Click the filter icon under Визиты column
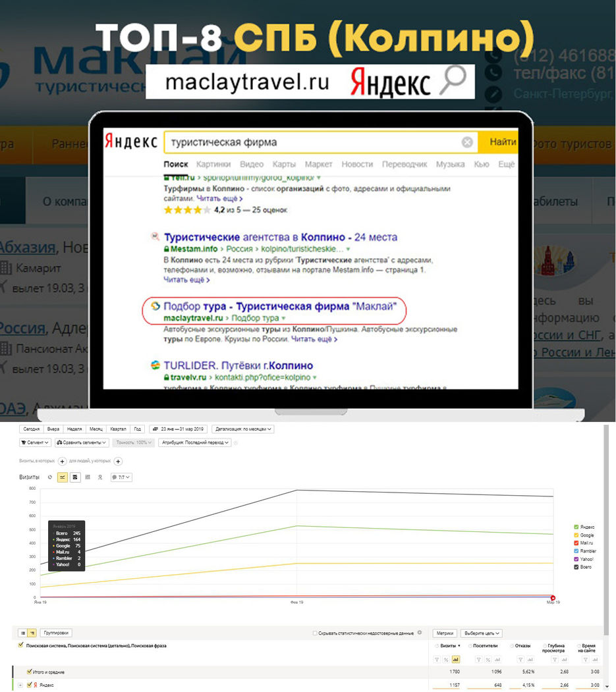The image size is (616, 692). [x=437, y=660]
